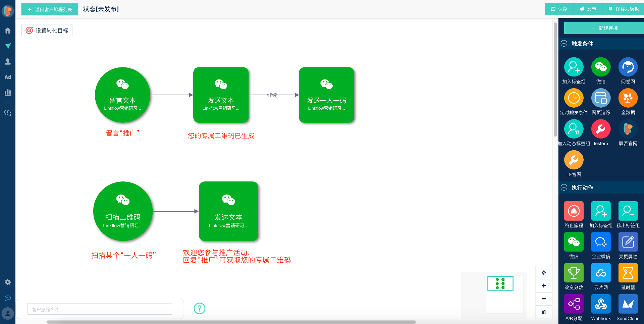Select the 金数据 trigger icon
Viewport: 644px width, 324px height.
tap(628, 98)
